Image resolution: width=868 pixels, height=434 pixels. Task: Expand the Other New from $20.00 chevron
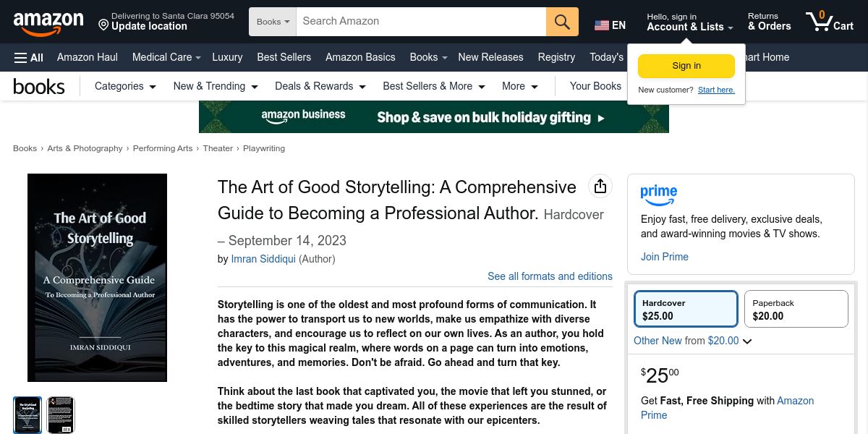(747, 341)
